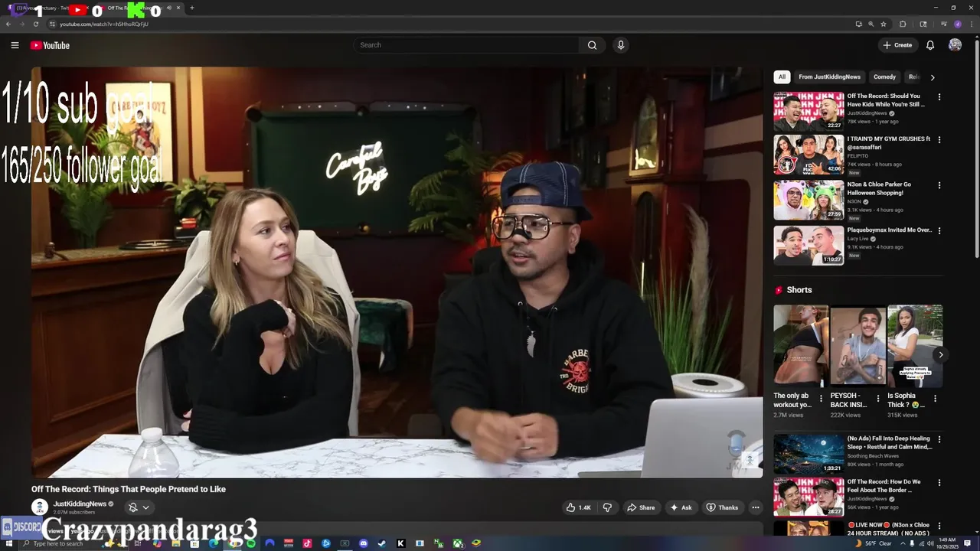
Task: Open the account avatar menu
Action: [955, 45]
